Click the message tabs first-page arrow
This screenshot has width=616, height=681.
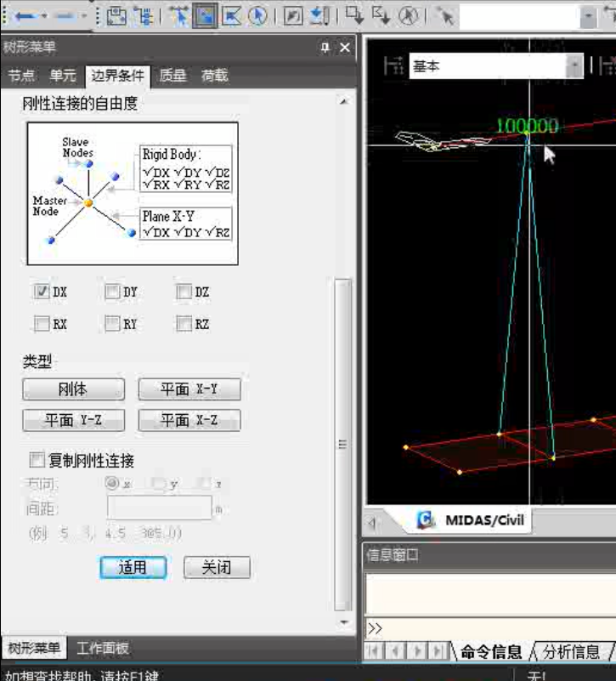[373, 650]
